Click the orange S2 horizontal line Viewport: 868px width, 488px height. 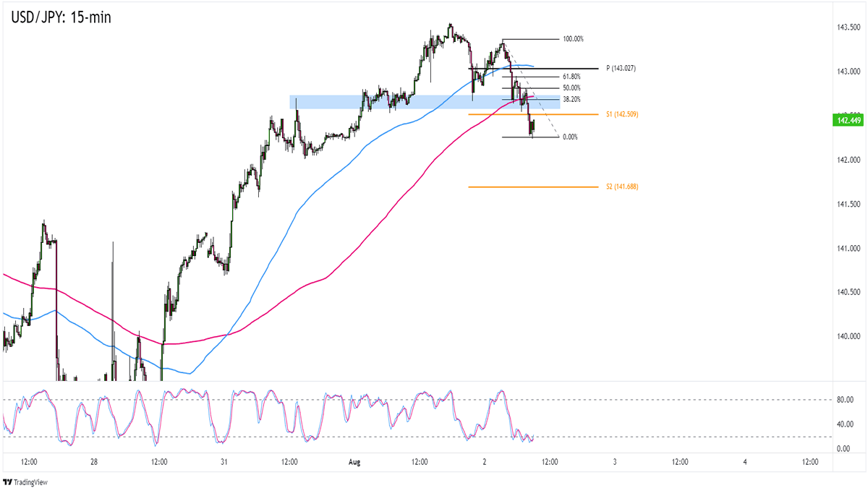pyautogui.click(x=535, y=187)
